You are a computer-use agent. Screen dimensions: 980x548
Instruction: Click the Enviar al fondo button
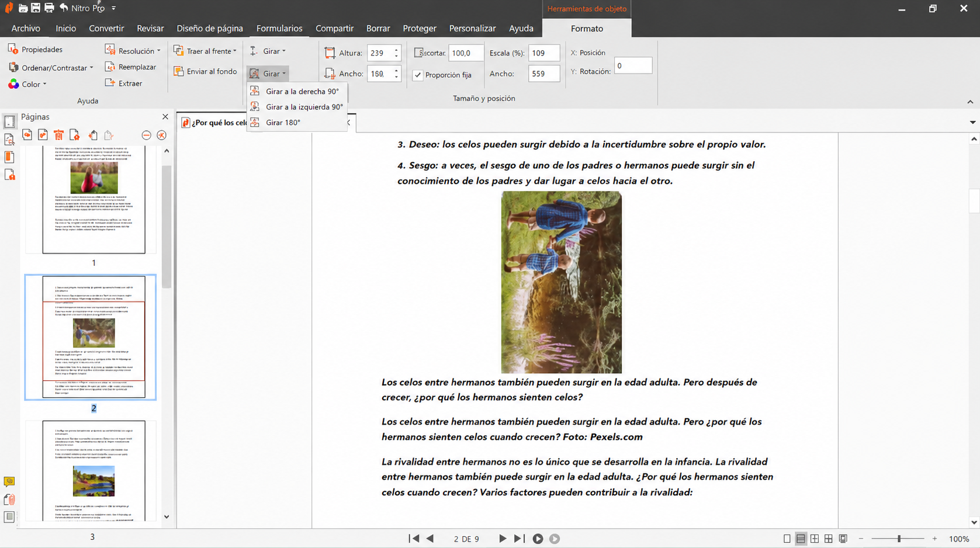click(205, 71)
